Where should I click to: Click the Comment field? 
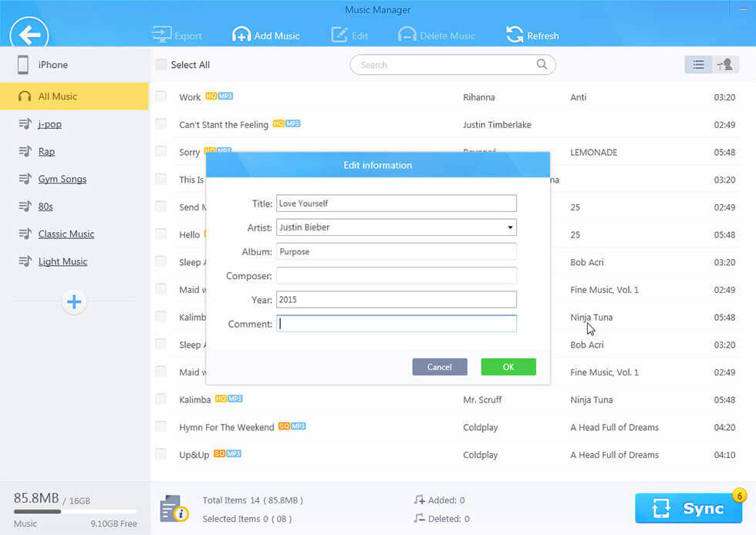point(397,324)
